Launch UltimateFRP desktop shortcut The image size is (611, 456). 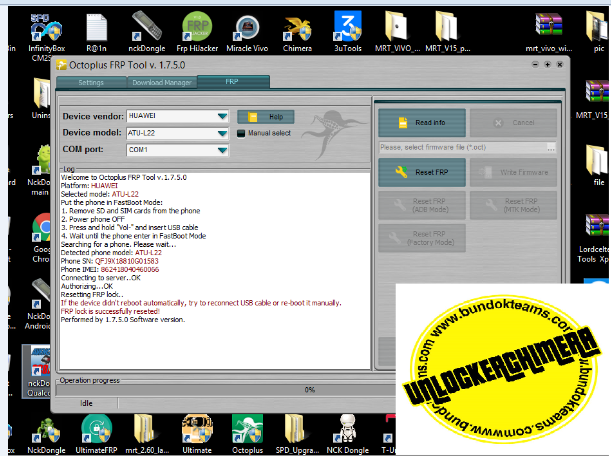(x=96, y=433)
